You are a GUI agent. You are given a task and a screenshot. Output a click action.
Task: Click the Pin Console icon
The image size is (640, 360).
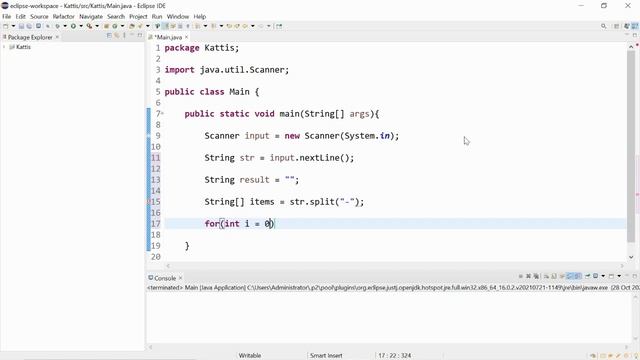pos(587,276)
